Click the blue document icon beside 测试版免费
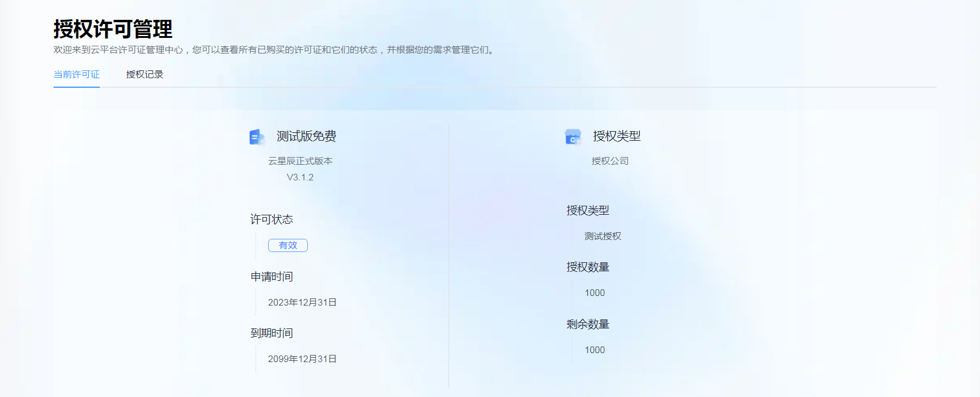The width and height of the screenshot is (980, 397). coord(257,137)
